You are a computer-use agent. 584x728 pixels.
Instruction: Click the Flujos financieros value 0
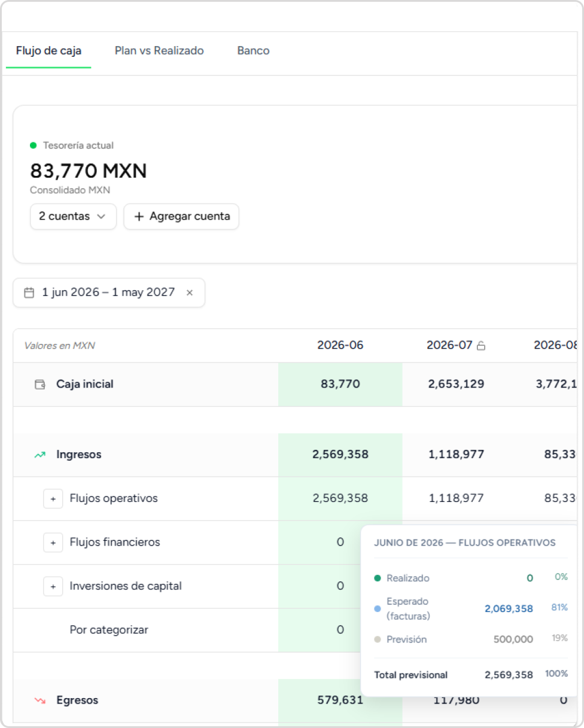[x=340, y=542]
